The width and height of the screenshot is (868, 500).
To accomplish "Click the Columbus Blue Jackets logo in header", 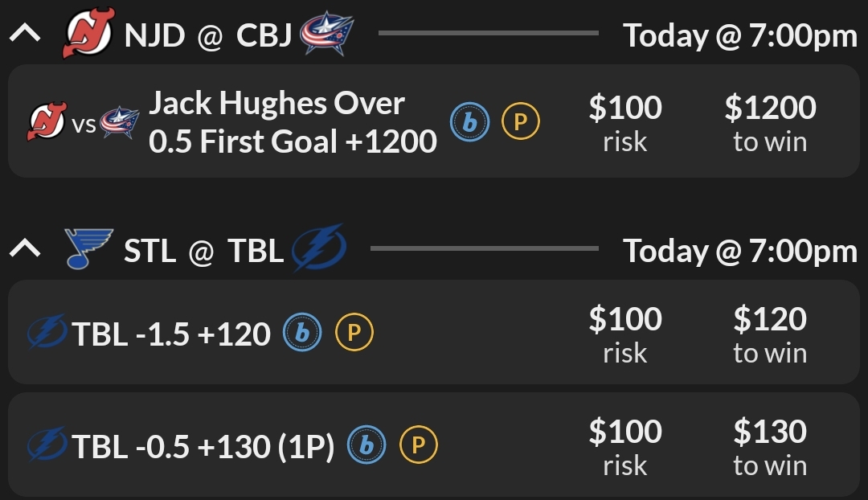I will tap(327, 36).
